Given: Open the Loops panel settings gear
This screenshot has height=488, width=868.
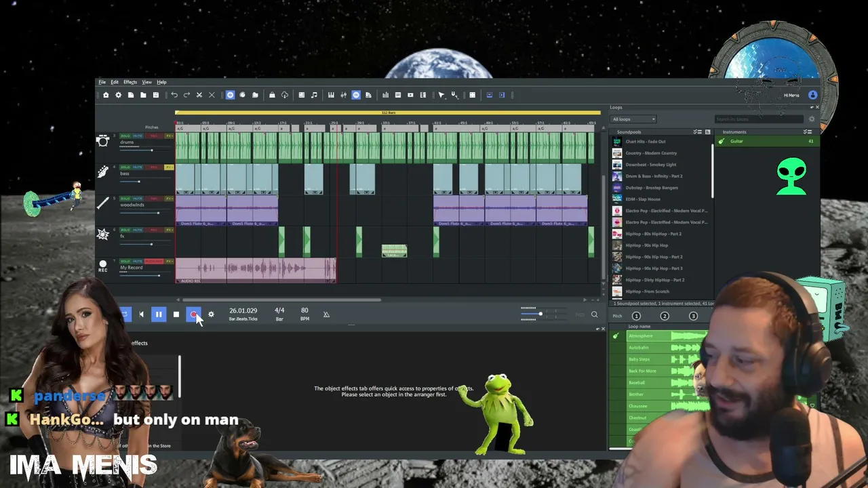Looking at the screenshot, I should pyautogui.click(x=812, y=119).
